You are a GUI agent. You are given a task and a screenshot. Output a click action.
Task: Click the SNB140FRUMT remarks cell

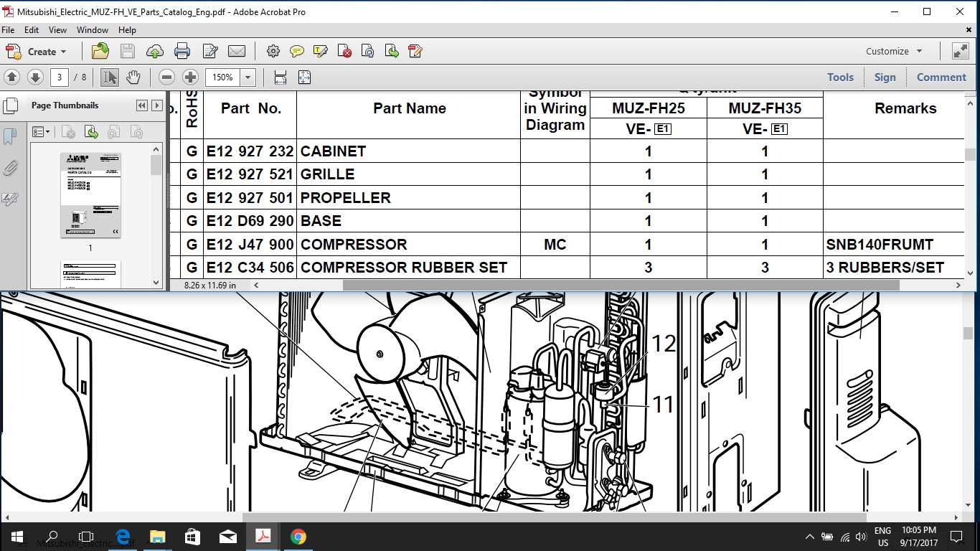[894, 244]
